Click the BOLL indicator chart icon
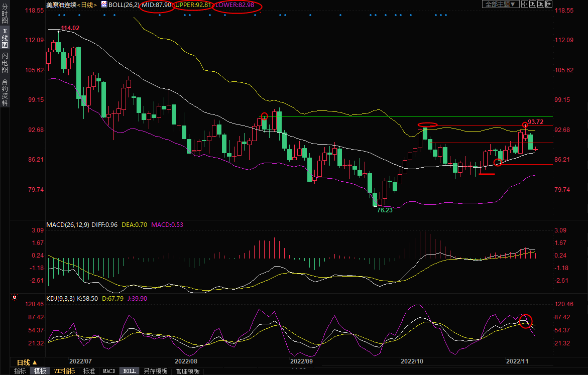This screenshot has width=588, height=375. point(104,5)
